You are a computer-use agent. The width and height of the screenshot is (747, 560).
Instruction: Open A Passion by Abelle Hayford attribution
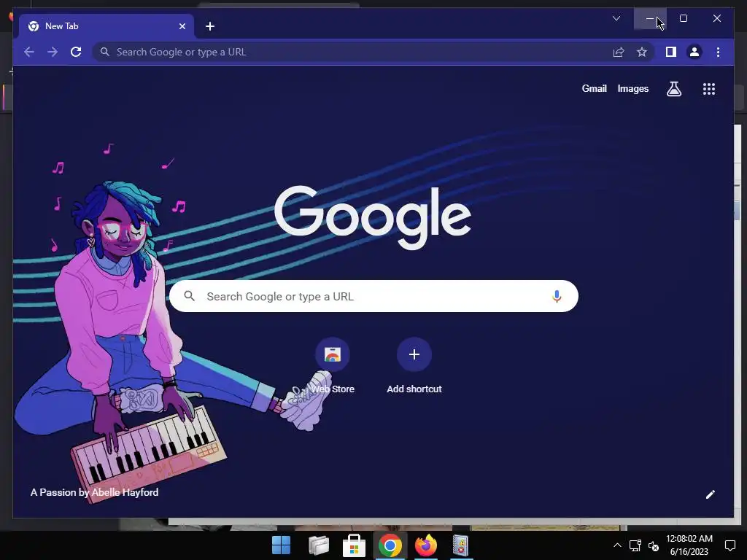pyautogui.click(x=94, y=492)
